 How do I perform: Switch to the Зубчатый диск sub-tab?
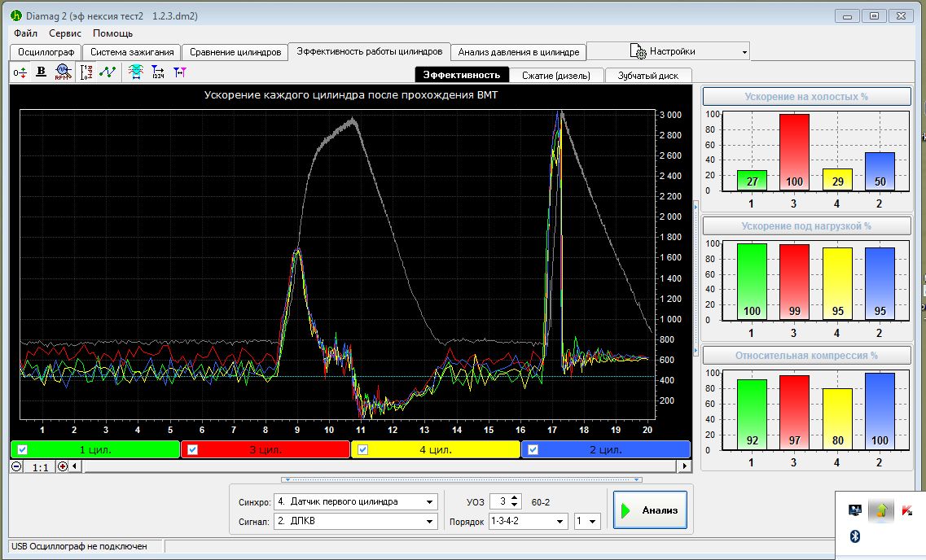tap(647, 76)
